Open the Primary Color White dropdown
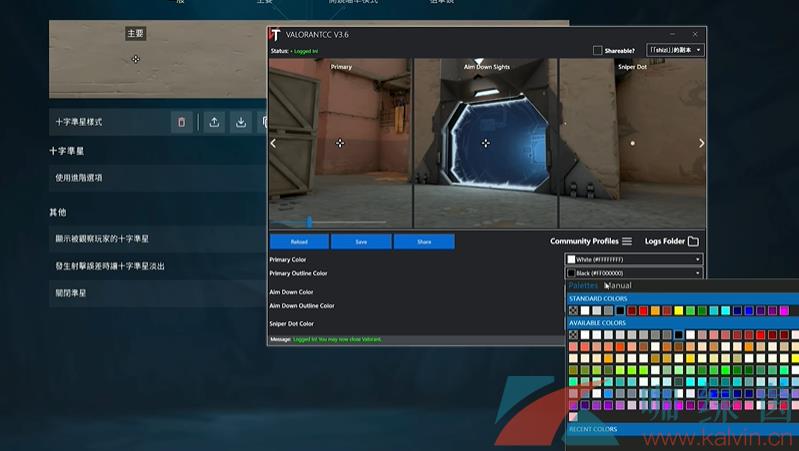 point(634,259)
